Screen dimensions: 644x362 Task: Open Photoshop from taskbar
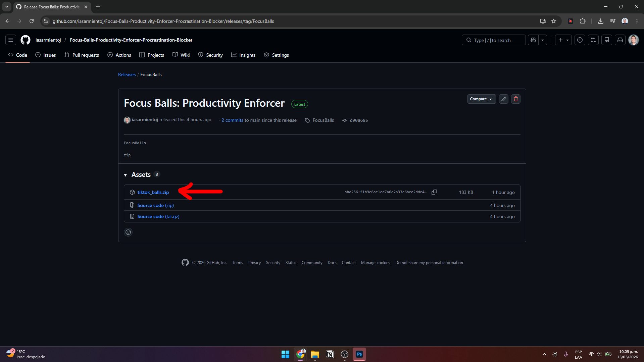[359, 354]
